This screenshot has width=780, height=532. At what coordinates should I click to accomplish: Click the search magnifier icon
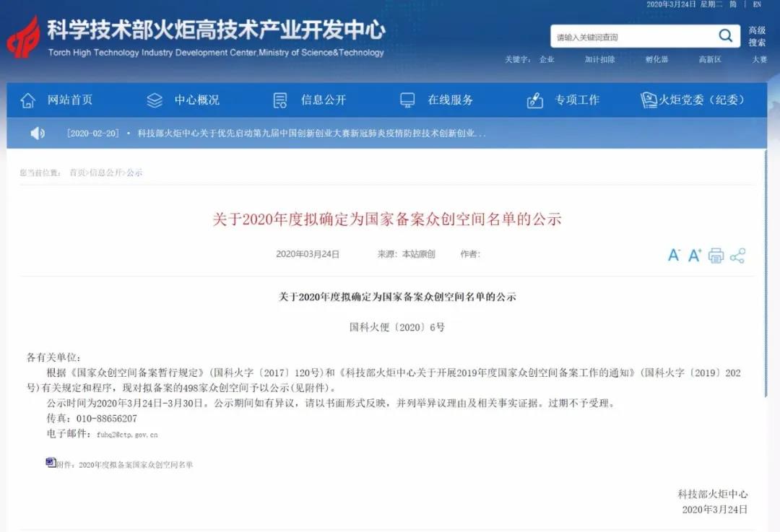(x=726, y=36)
